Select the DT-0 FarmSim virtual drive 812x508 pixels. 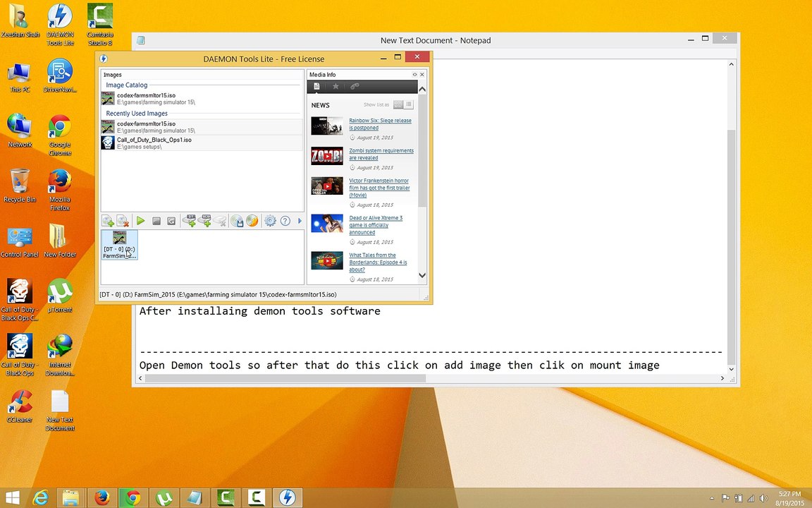pos(119,245)
